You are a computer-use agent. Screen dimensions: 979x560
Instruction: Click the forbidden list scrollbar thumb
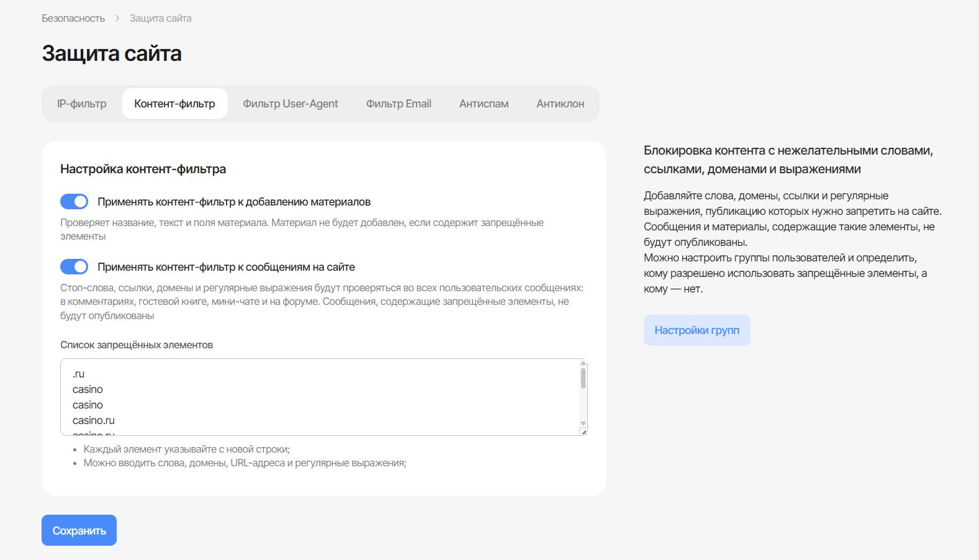tap(583, 378)
